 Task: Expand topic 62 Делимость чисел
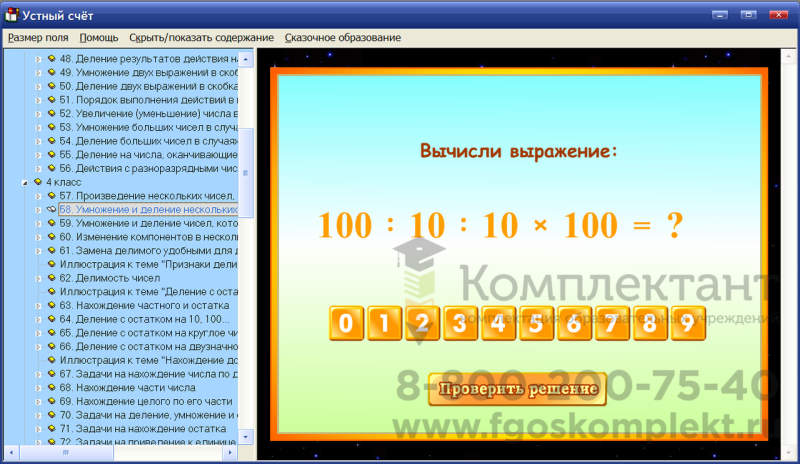tap(38, 279)
